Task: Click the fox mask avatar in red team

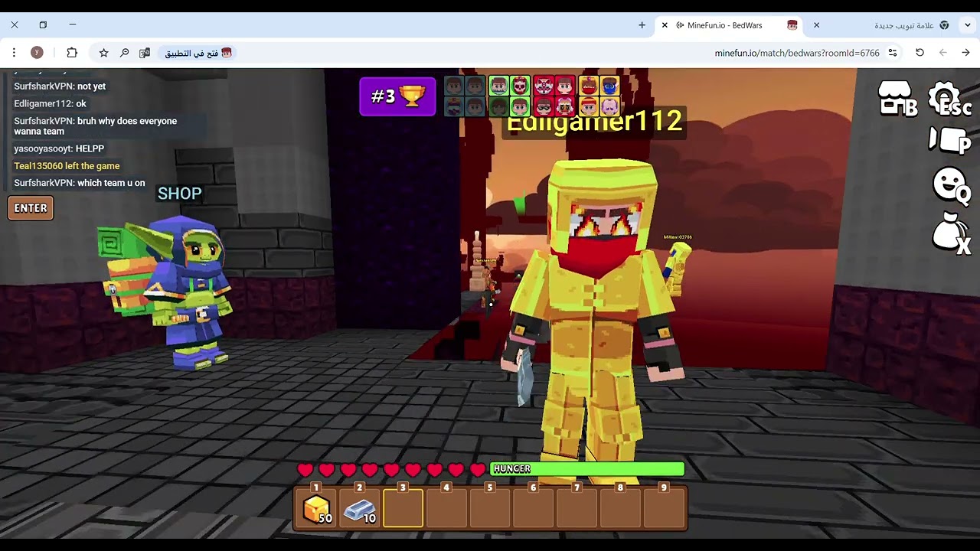Action: pos(544,86)
